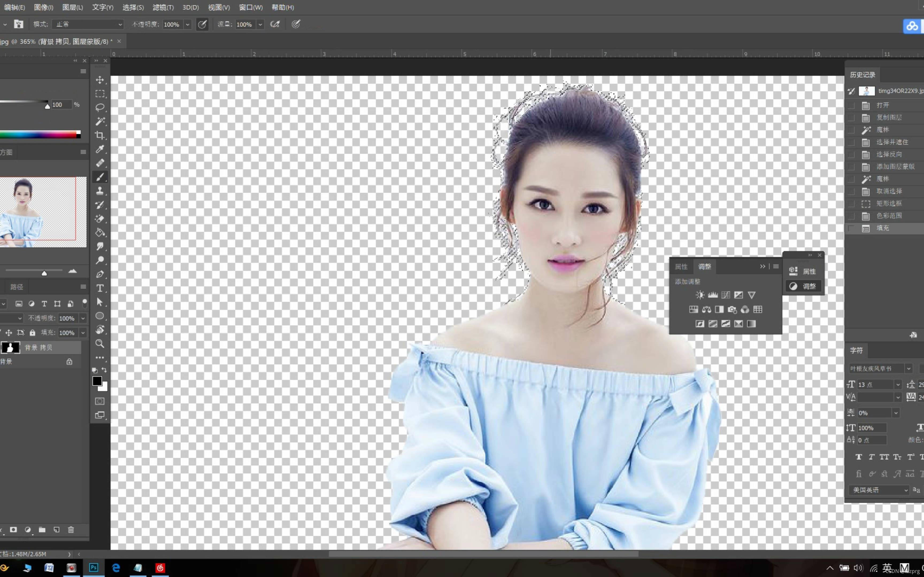924x577 pixels.
Task: Open the opacity 100% dropdown arrow
Action: 187,24
